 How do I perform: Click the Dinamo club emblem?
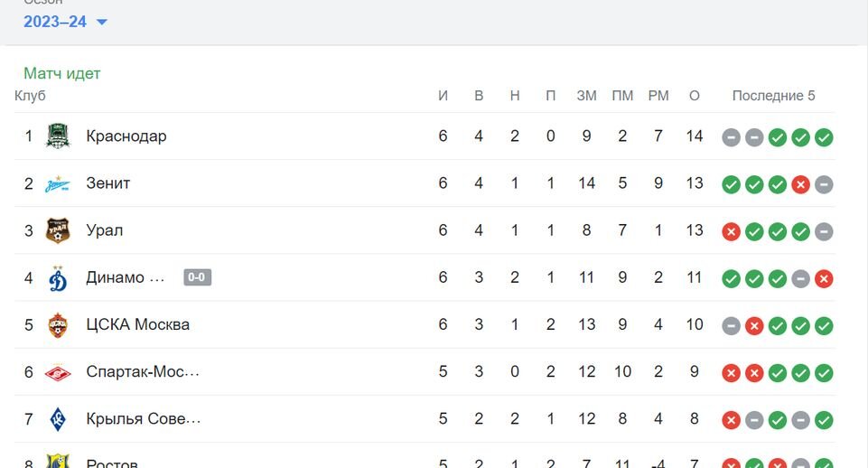point(58,278)
